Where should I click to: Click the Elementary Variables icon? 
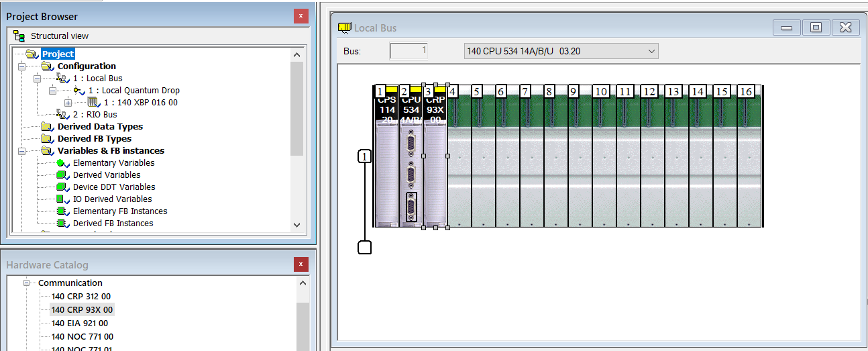63,163
